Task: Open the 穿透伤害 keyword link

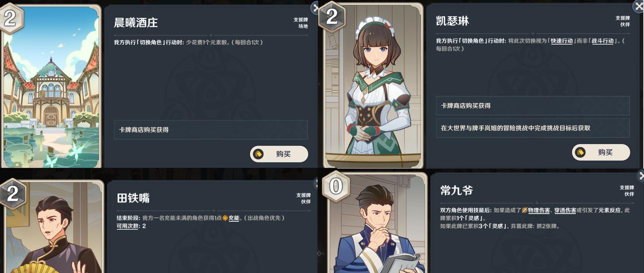Action: (x=565, y=210)
